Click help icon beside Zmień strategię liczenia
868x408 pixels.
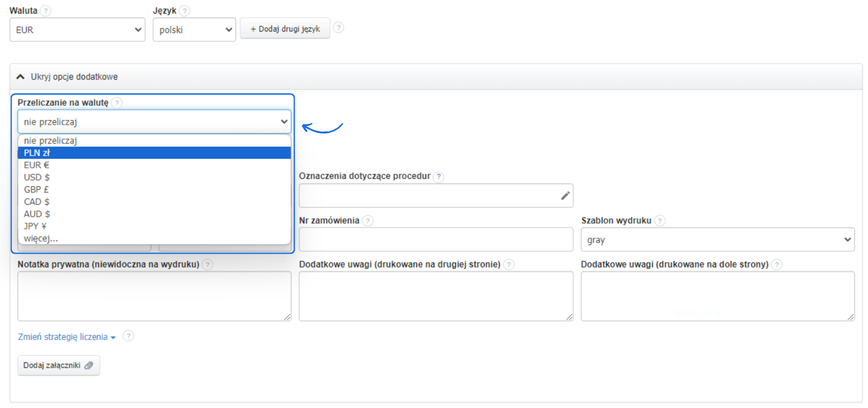[128, 336]
